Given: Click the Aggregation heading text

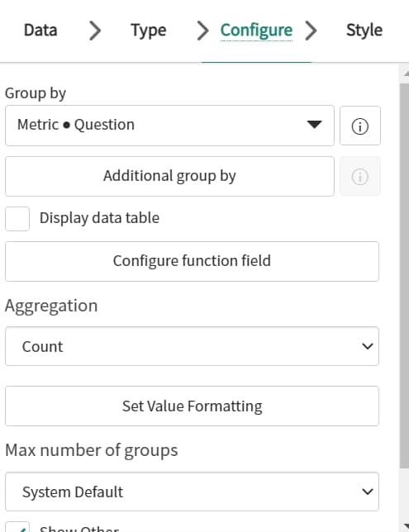Looking at the screenshot, I should point(51,306).
